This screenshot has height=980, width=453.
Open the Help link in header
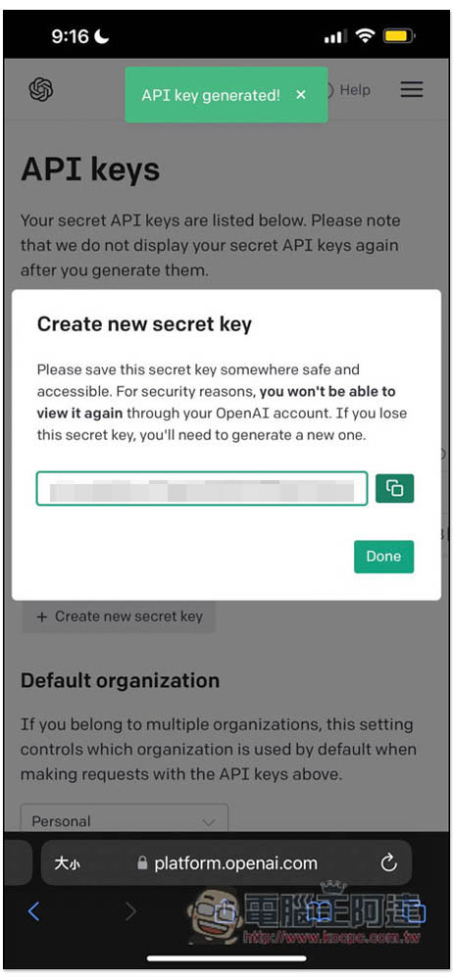pyautogui.click(x=348, y=90)
